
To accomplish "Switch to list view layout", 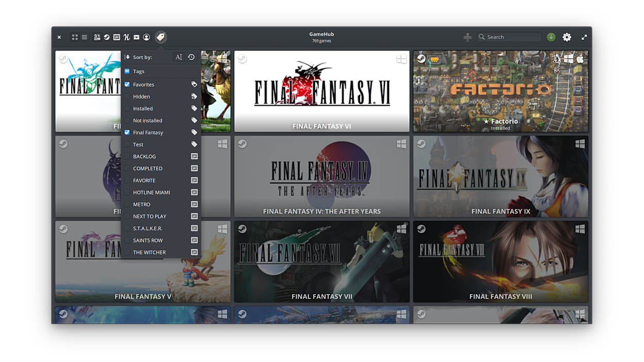I will click(84, 37).
